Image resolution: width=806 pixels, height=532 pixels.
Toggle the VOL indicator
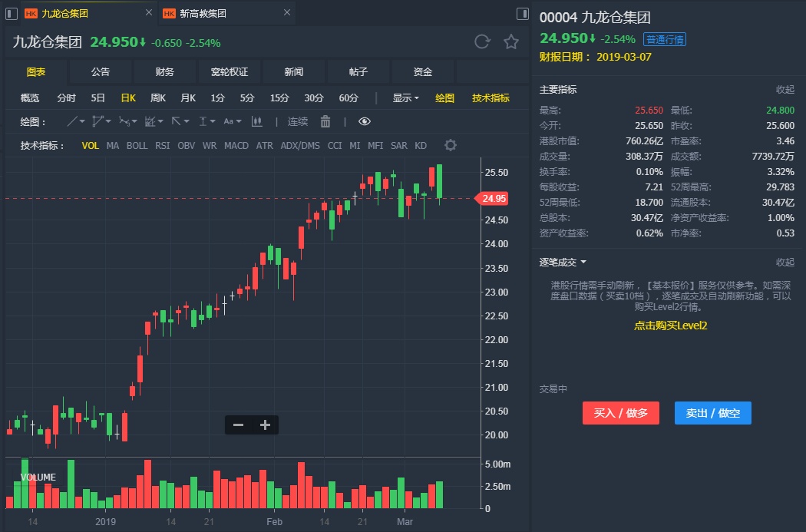pyautogui.click(x=90, y=145)
